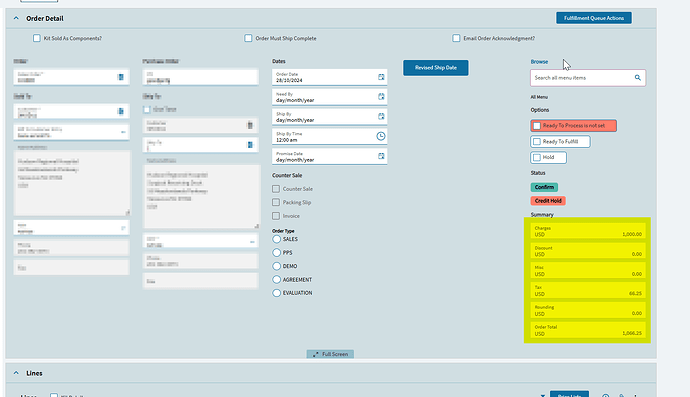The height and width of the screenshot is (397, 690).
Task: Collapse the Lines section
Action: (16, 373)
